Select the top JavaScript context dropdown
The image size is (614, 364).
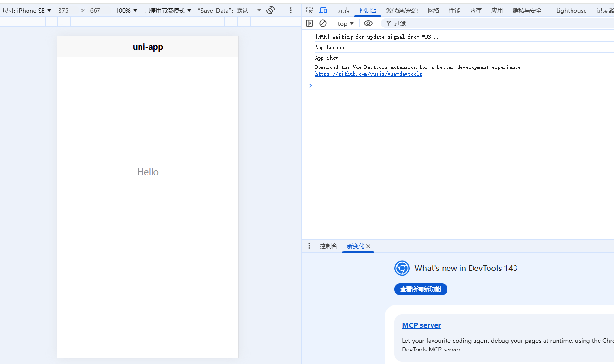346,23
